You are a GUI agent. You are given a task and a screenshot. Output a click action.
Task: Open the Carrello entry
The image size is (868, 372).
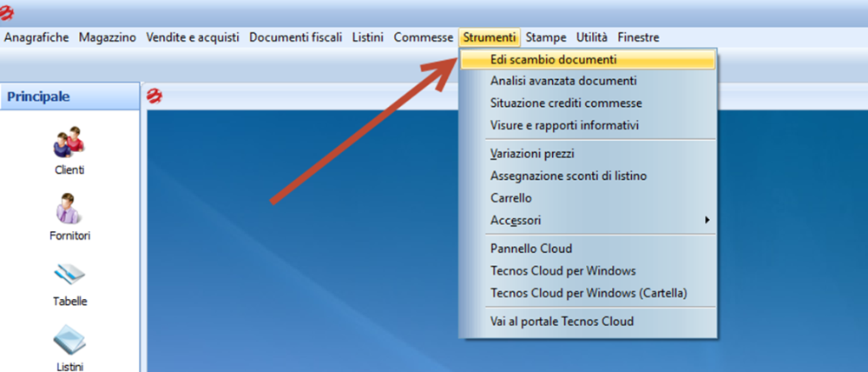pyautogui.click(x=588, y=198)
